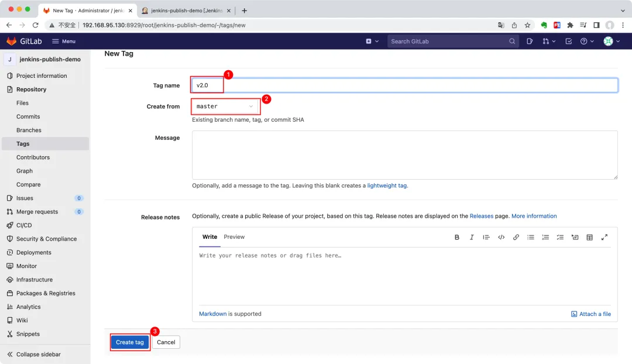Add a checklist from the editor toolbar
The image size is (632, 364).
(x=560, y=237)
